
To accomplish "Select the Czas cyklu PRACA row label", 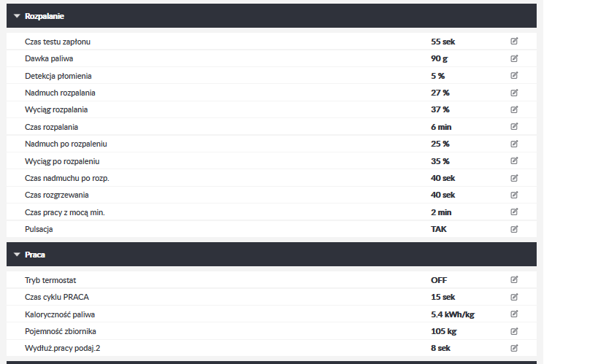I will click(x=57, y=297).
